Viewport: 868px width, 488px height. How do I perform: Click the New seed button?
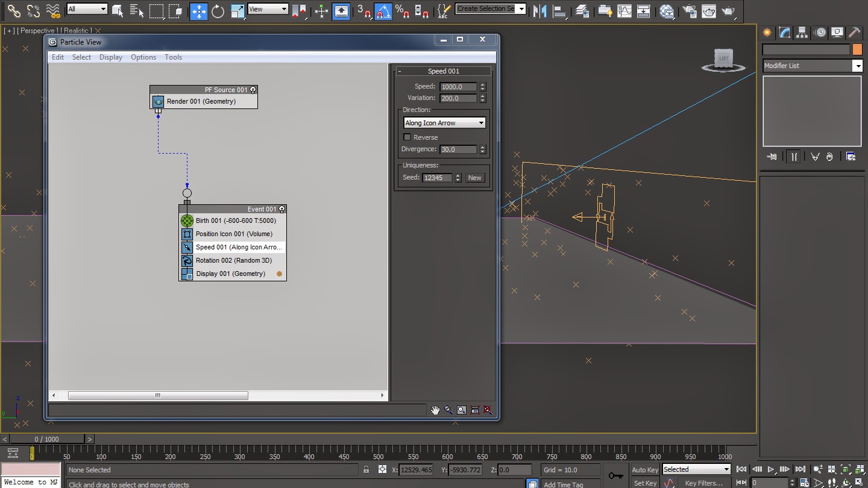point(475,178)
